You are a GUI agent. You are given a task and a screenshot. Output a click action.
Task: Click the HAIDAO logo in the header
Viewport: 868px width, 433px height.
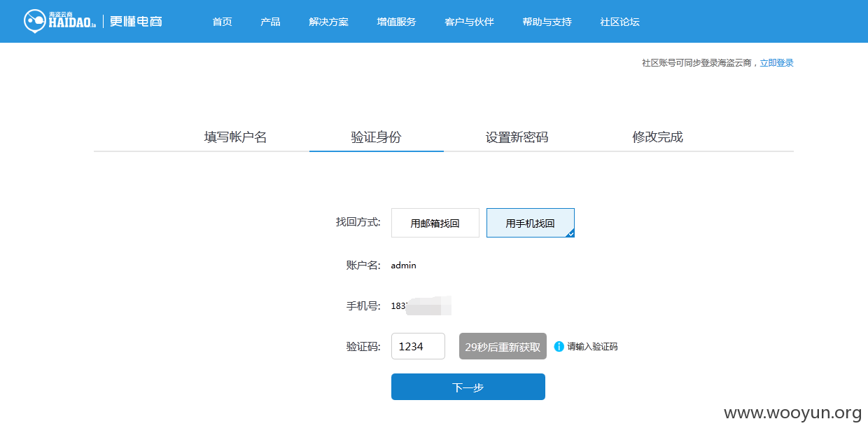pyautogui.click(x=59, y=21)
